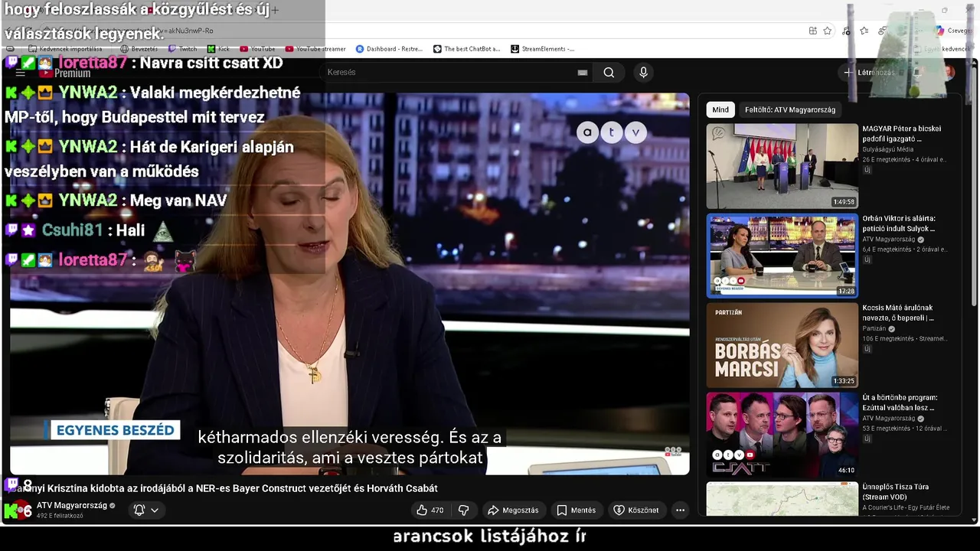Open the Twitch bookmark
Image resolution: width=980 pixels, height=551 pixels.
click(182, 49)
